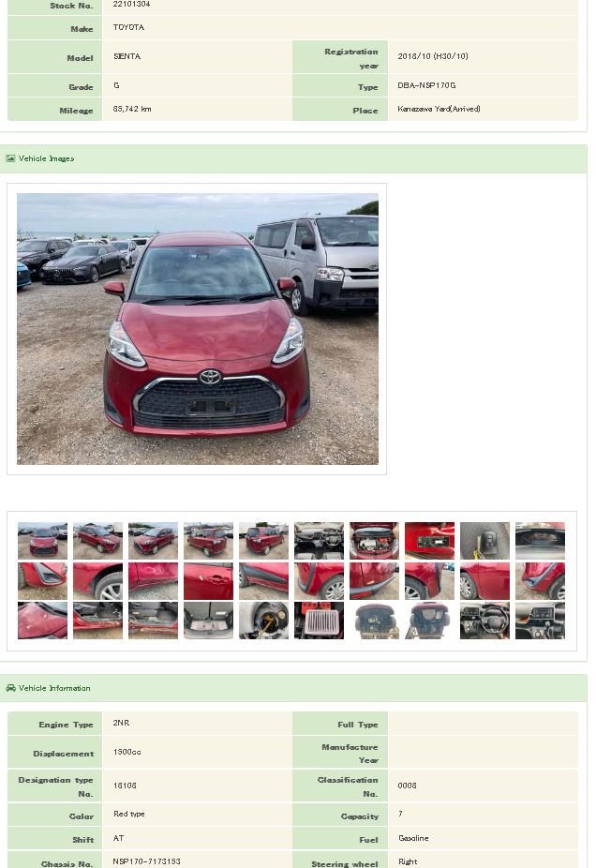This screenshot has width=596, height=868.
Task: Click the Vehicle Images picture icon
Action: tap(10, 158)
